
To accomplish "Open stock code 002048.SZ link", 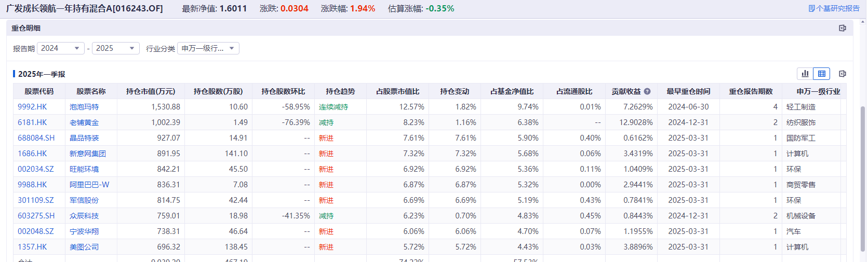I will [x=36, y=231].
